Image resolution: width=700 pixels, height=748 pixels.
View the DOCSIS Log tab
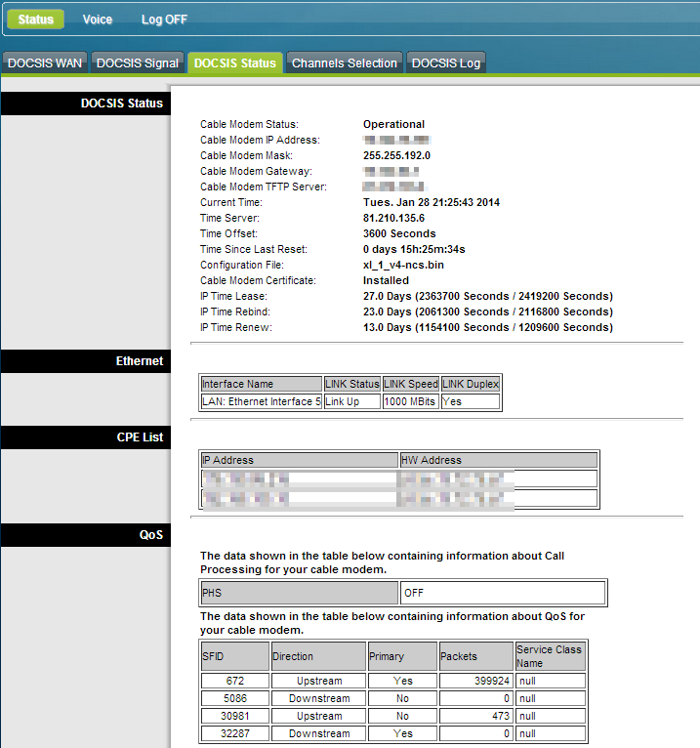coord(446,63)
